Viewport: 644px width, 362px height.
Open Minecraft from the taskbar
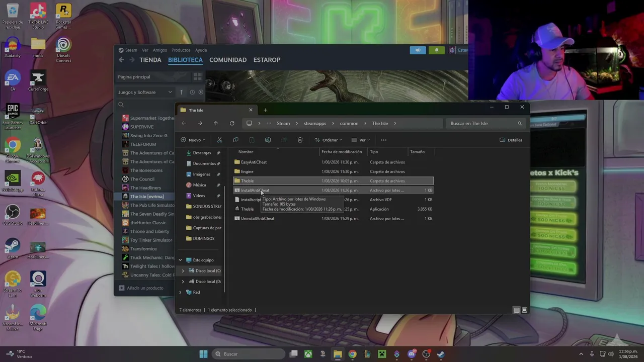[382, 354]
